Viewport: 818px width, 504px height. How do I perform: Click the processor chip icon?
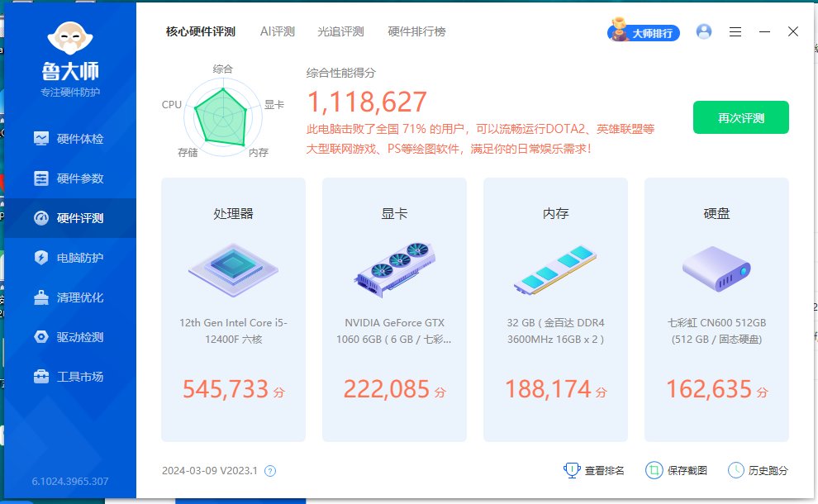coord(233,269)
